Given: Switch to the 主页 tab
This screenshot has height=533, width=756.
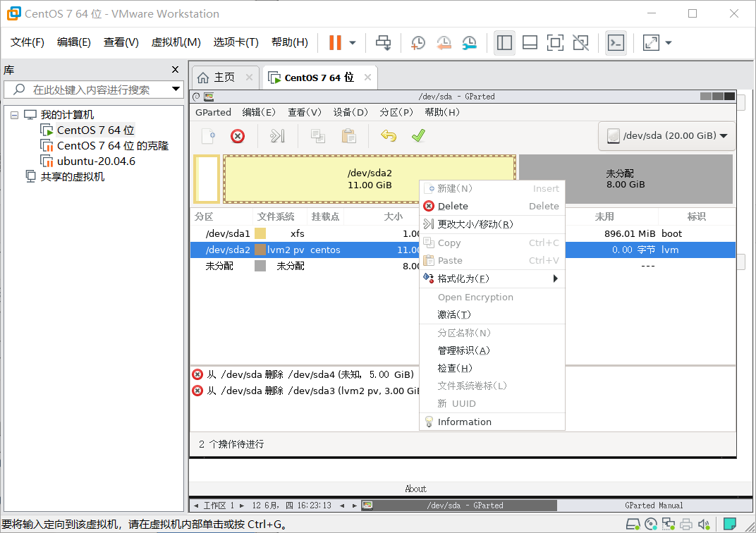Looking at the screenshot, I should tap(224, 78).
